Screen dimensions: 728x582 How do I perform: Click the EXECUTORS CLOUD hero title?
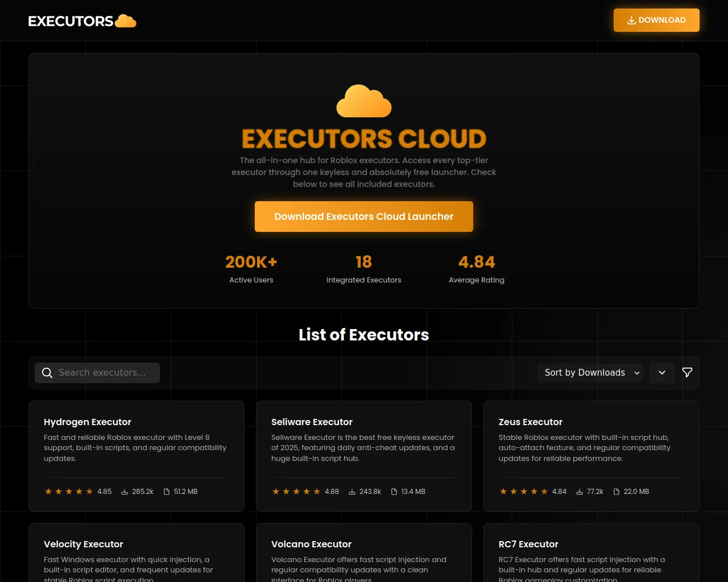pyautogui.click(x=364, y=139)
